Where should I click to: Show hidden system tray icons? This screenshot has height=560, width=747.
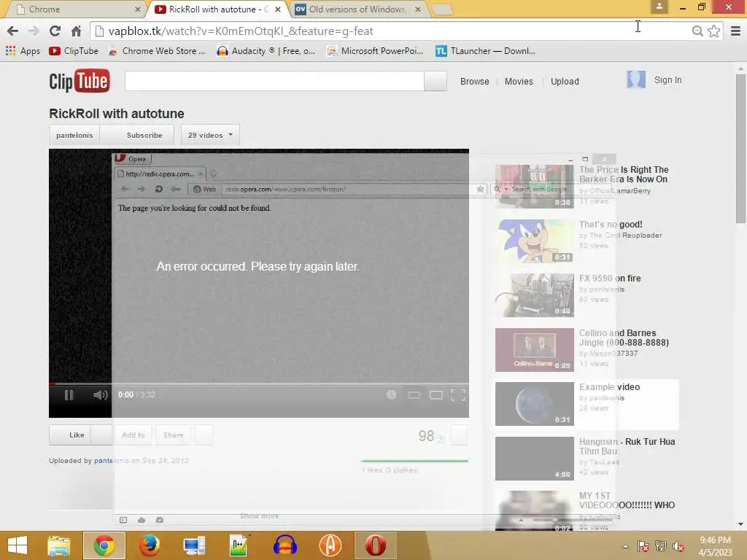coord(625,546)
